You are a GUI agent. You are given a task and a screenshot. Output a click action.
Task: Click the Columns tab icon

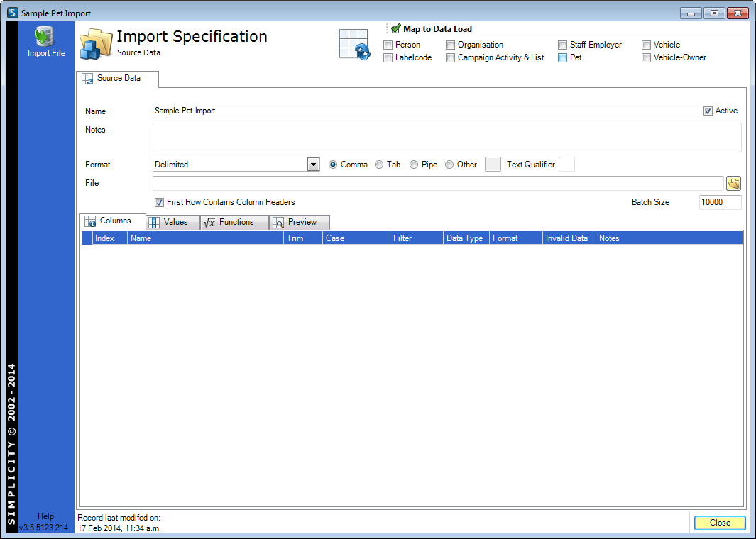[90, 221]
